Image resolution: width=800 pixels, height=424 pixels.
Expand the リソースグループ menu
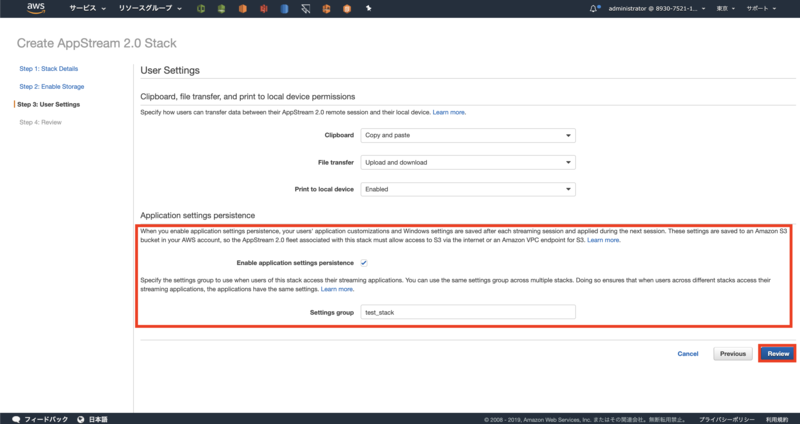point(150,9)
